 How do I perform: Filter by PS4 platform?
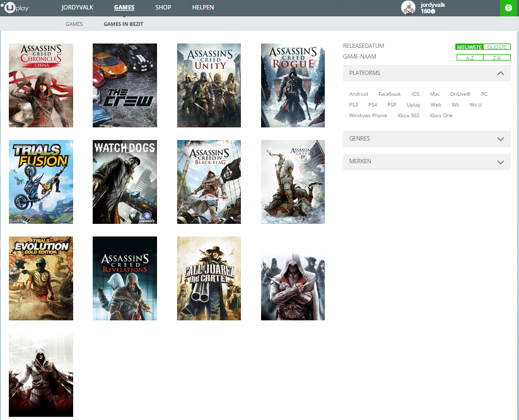click(373, 105)
